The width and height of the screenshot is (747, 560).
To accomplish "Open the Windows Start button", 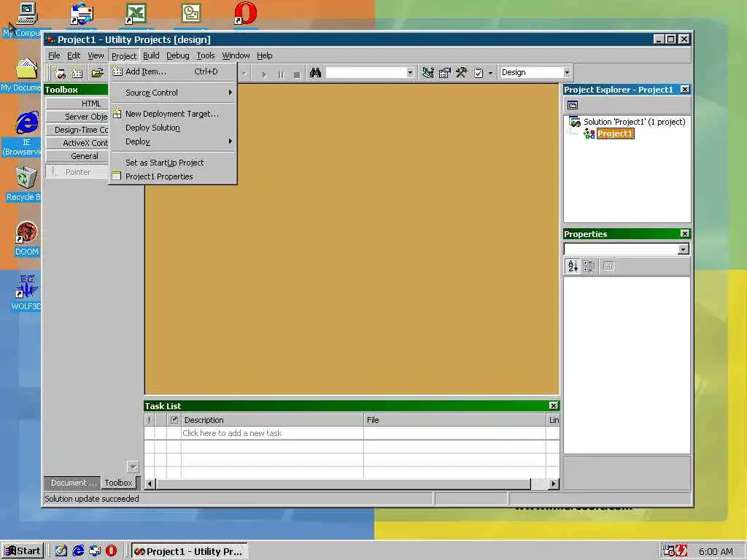I will [23, 551].
